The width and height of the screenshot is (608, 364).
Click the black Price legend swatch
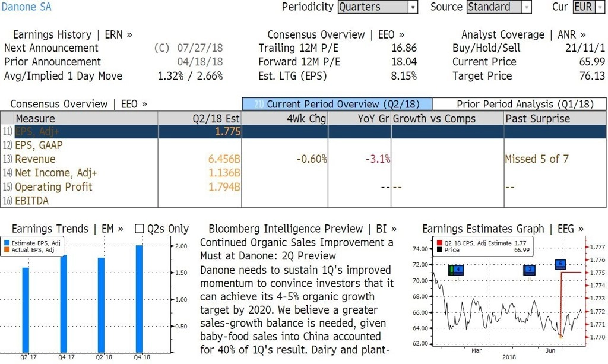pyautogui.click(x=439, y=250)
